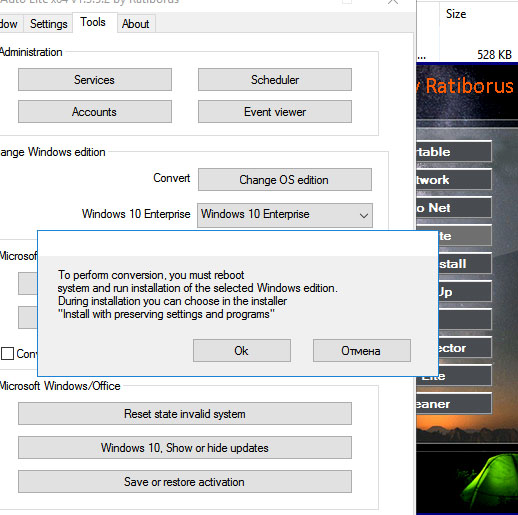518x515 pixels.
Task: Open the Event viewer
Action: tap(275, 112)
